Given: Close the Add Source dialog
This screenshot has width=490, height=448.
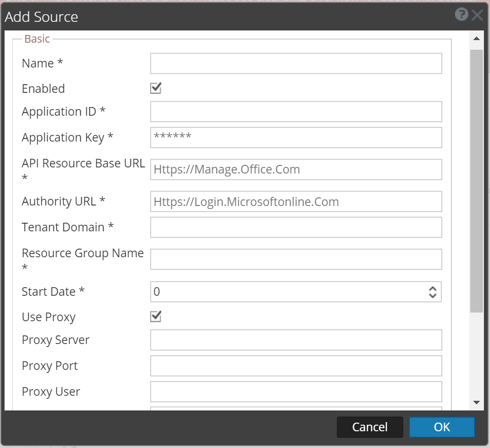Looking at the screenshot, I should tap(477, 14).
